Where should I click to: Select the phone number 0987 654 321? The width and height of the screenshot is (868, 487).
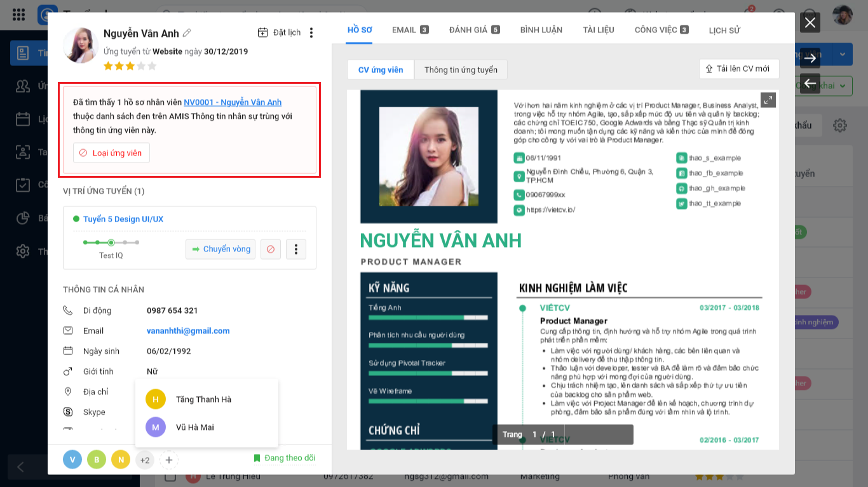tap(172, 310)
